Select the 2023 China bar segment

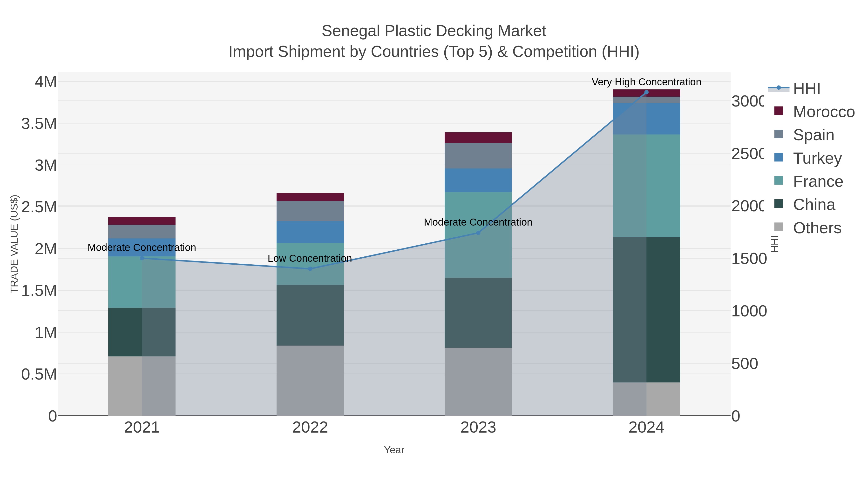pos(478,313)
